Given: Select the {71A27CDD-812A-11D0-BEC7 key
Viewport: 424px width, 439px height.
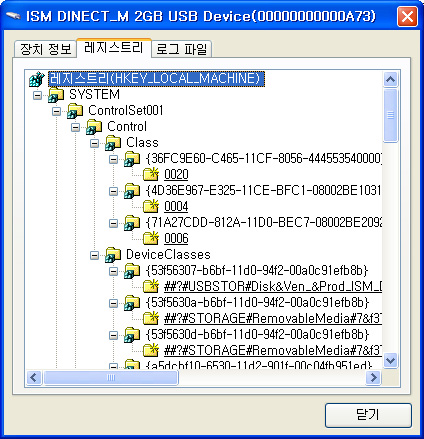Looking at the screenshot, I should click(x=264, y=223).
